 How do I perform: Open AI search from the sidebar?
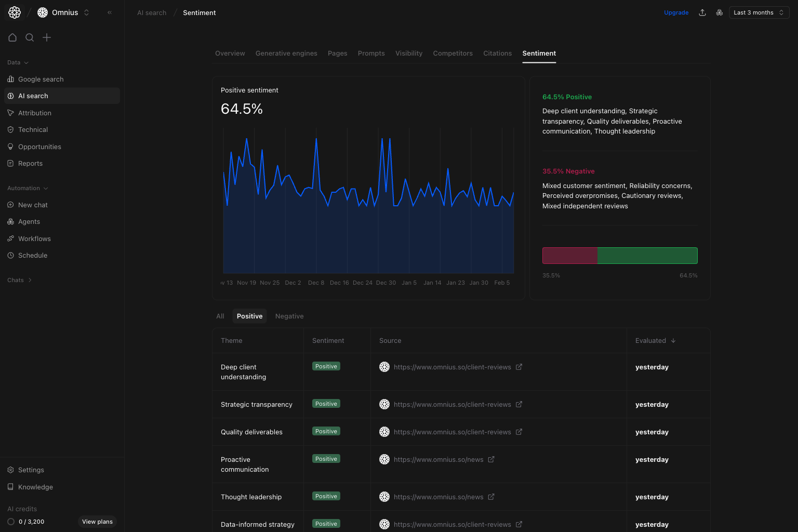(x=33, y=96)
